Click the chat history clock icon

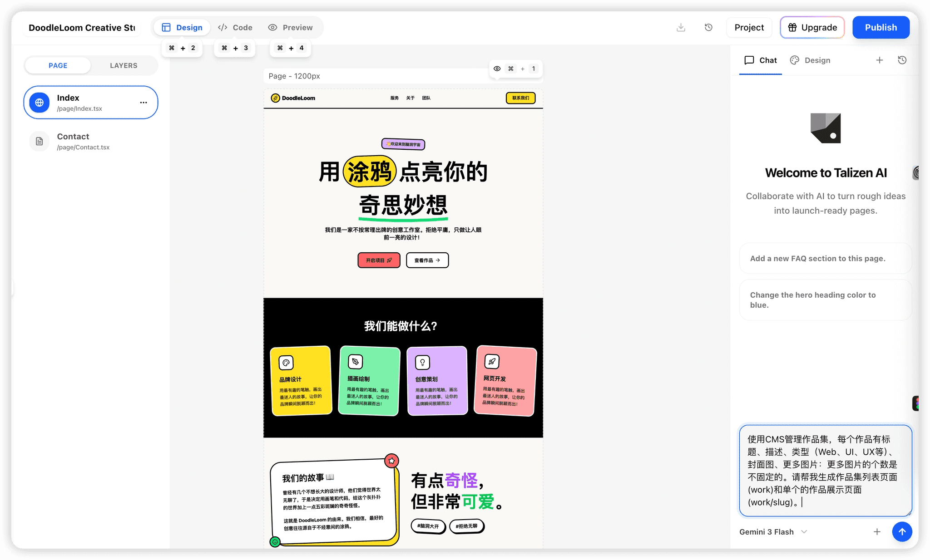[x=902, y=60]
